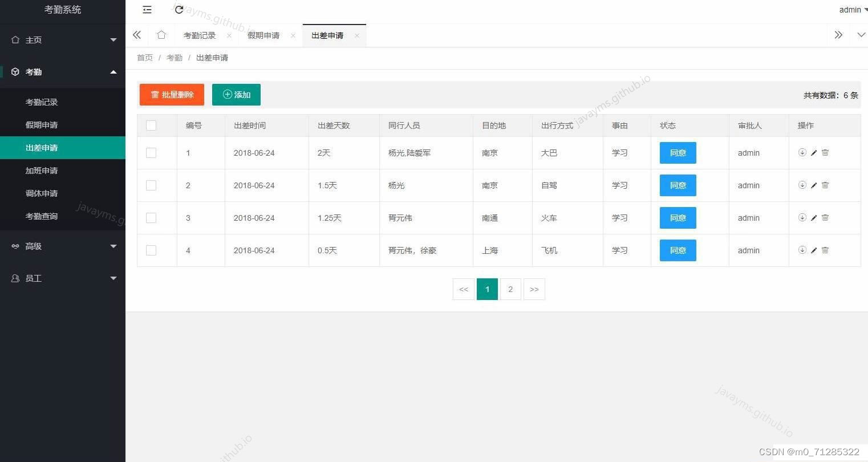Edit trip record 2 with the pencil icon
The height and width of the screenshot is (462, 868).
[813, 185]
